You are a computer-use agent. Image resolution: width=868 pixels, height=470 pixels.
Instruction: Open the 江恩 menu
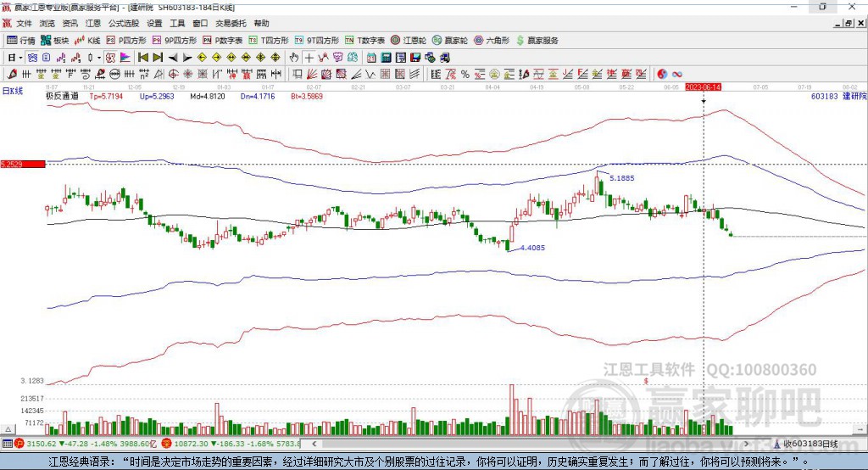(x=93, y=23)
